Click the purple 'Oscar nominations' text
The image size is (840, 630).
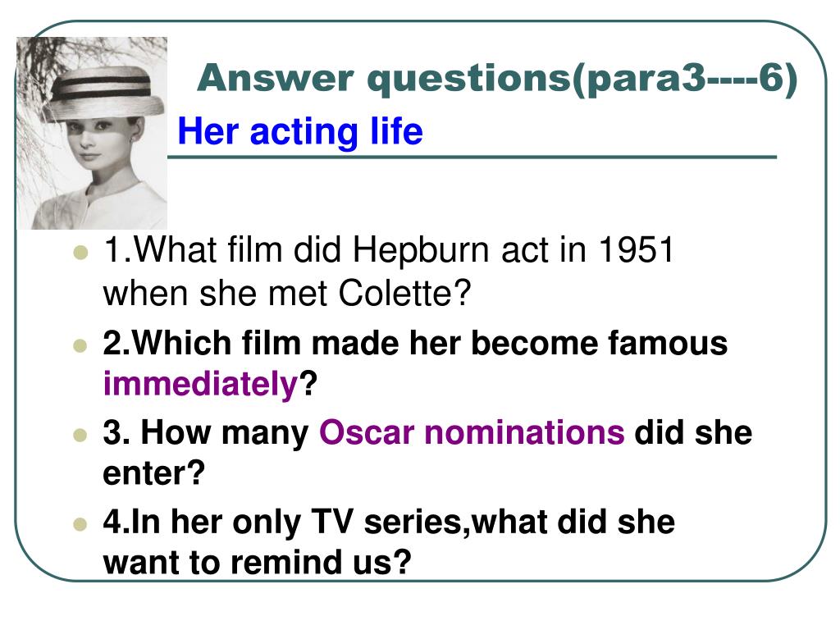pos(472,432)
